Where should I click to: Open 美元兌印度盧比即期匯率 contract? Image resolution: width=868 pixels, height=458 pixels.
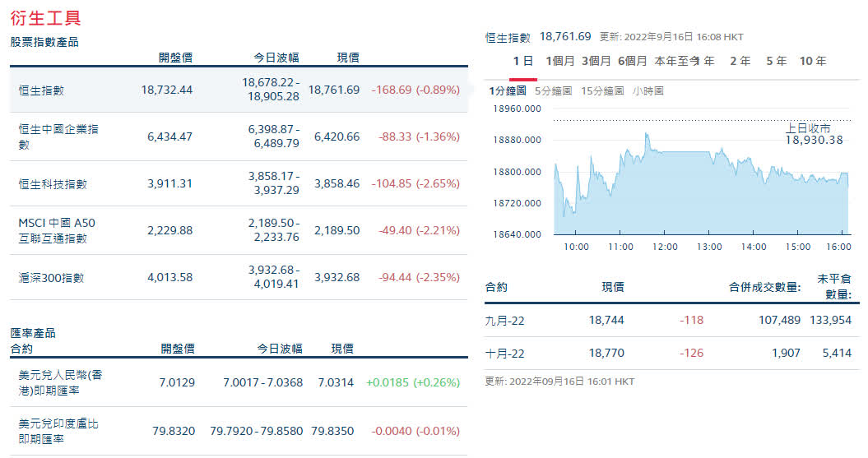click(x=239, y=432)
